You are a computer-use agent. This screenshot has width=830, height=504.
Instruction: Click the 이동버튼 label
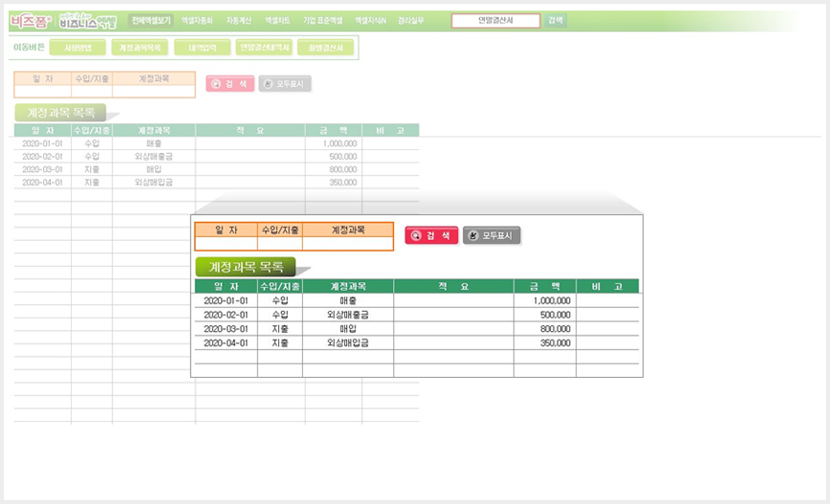click(29, 47)
